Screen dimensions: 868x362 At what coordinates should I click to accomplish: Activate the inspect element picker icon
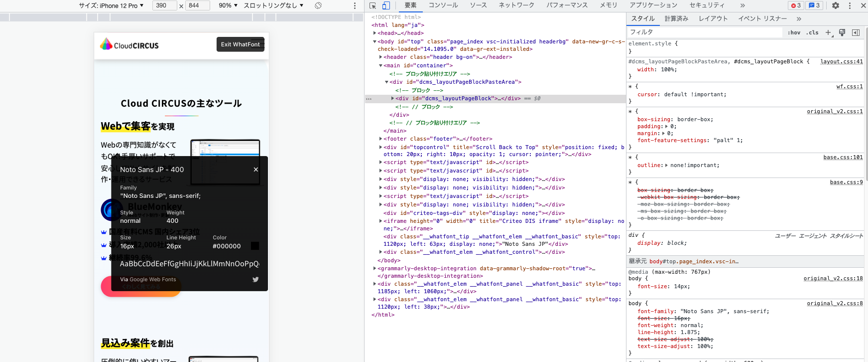pyautogui.click(x=372, y=5)
